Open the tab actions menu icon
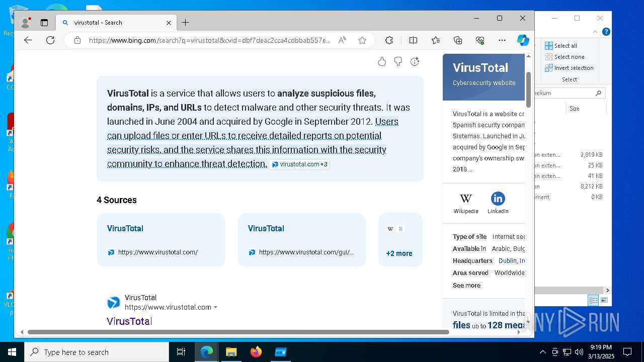The image size is (644, 362). point(44,23)
